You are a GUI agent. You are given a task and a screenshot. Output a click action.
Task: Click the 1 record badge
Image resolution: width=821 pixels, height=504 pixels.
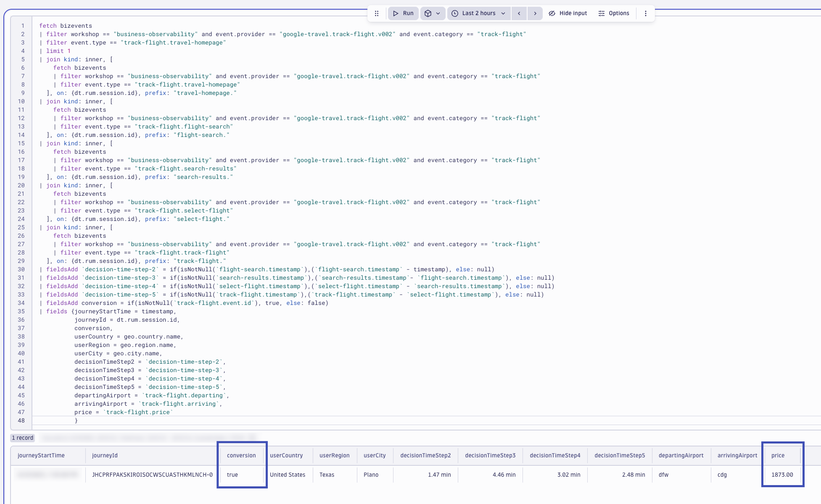click(x=22, y=438)
